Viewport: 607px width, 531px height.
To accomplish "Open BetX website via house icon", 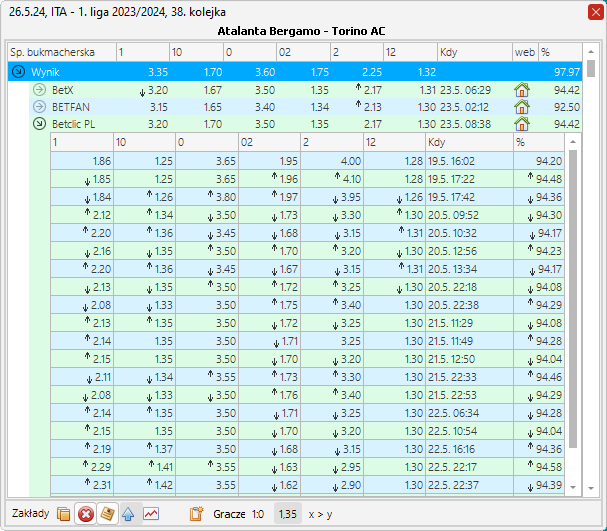I will click(x=521, y=90).
